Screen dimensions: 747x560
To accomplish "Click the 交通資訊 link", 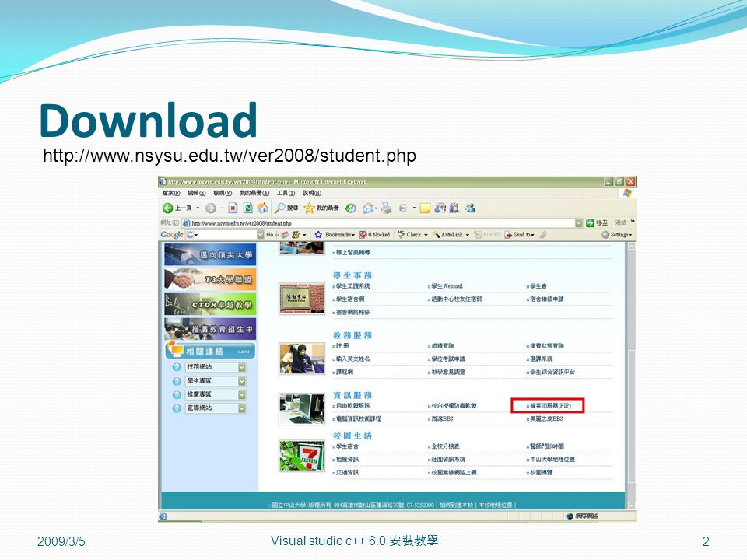I will coord(347,472).
